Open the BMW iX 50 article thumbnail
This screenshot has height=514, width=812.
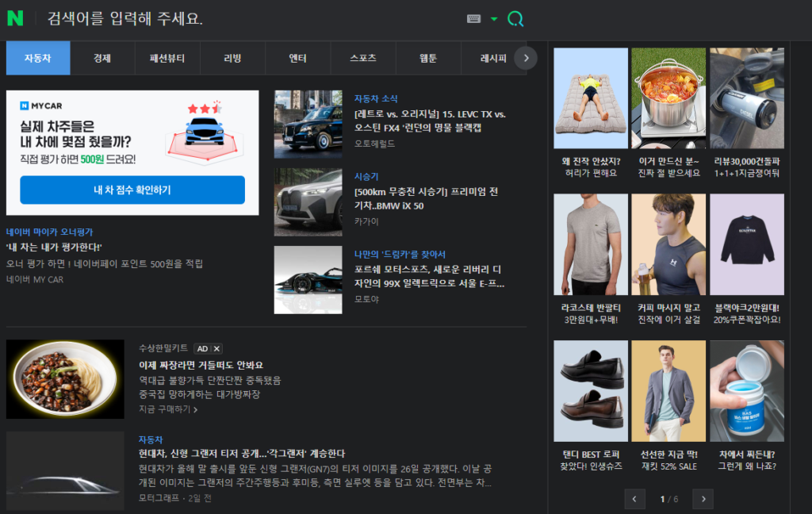point(308,201)
